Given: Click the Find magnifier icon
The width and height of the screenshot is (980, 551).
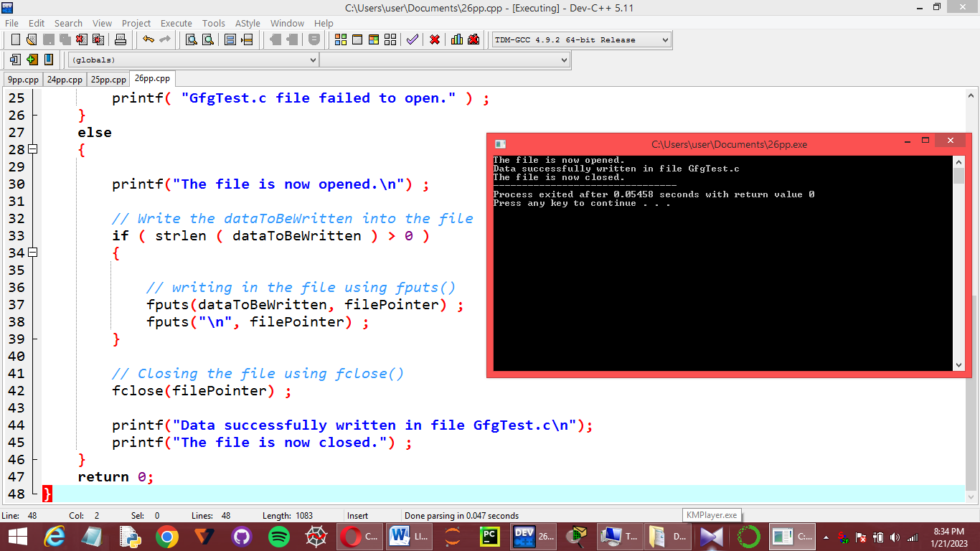Looking at the screenshot, I should (192, 39).
